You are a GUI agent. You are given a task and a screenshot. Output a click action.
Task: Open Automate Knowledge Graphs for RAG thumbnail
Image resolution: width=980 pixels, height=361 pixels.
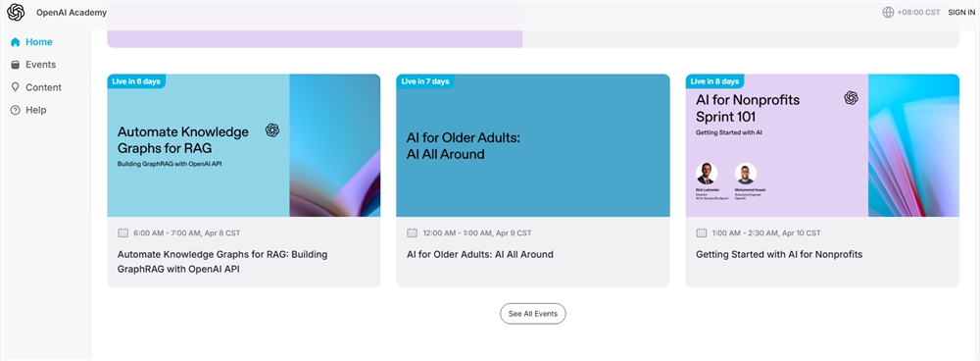[244, 145]
